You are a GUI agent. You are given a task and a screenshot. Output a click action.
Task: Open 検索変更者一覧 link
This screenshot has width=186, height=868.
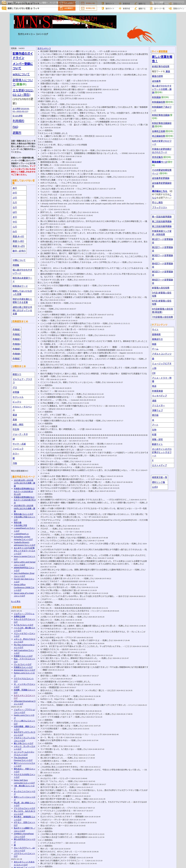159,477
